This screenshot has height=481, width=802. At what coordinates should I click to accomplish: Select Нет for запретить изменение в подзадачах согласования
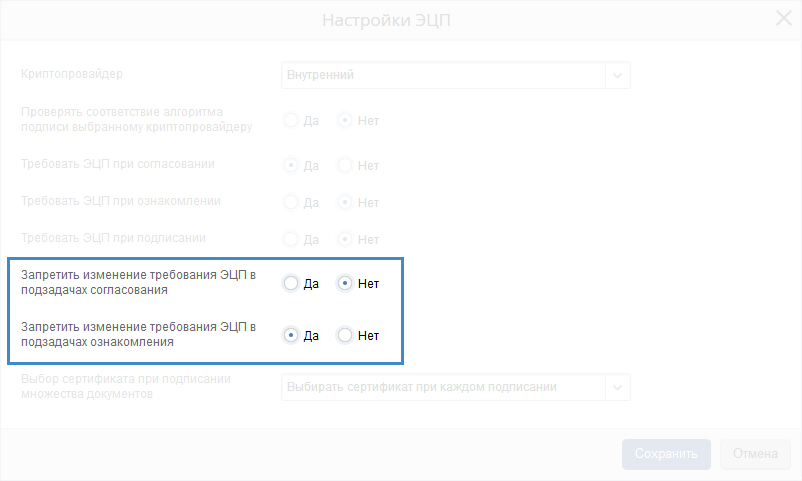click(x=345, y=283)
